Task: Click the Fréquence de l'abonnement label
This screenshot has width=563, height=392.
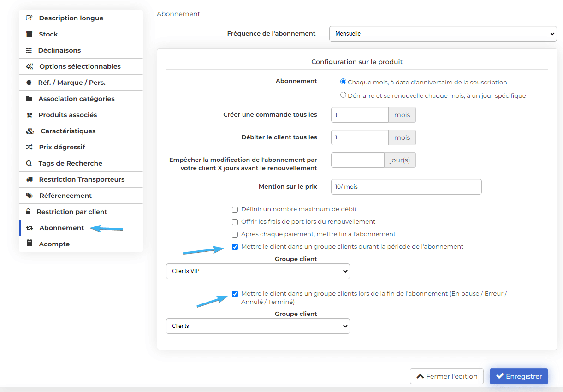Action: coord(271,34)
